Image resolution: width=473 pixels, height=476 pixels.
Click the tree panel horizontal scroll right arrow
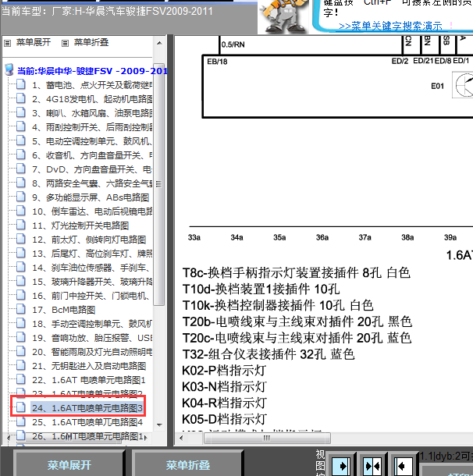click(x=146, y=438)
